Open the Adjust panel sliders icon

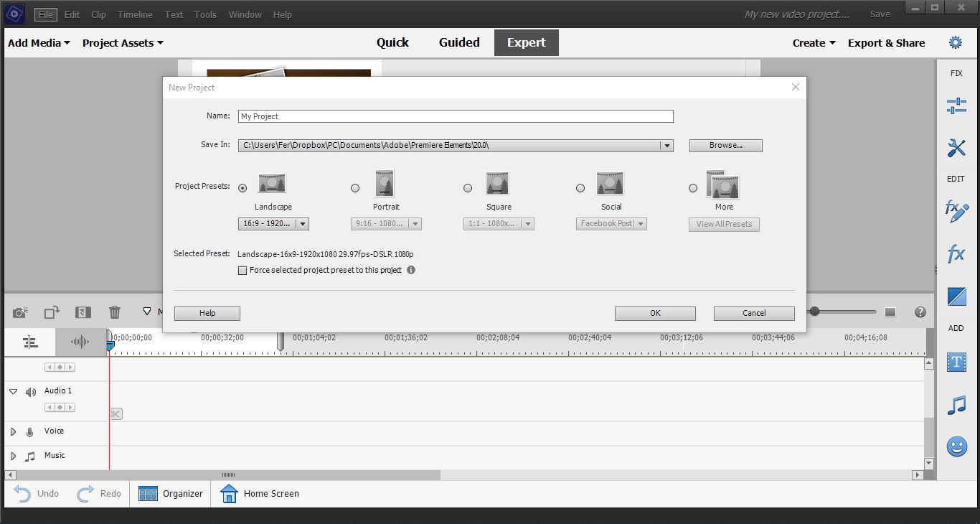(956, 106)
